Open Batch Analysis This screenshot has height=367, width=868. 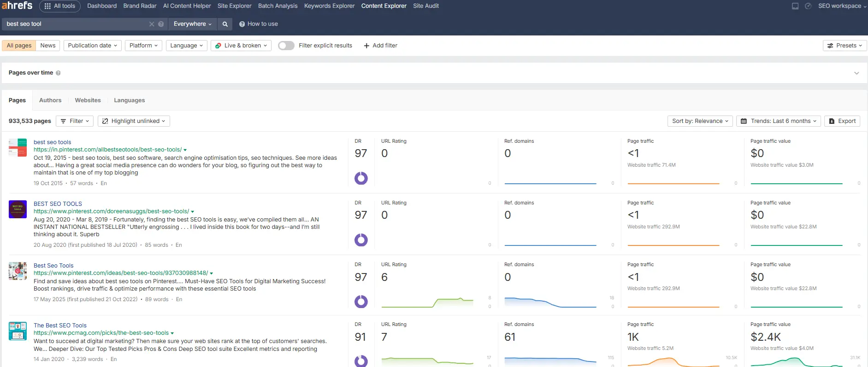pos(278,6)
